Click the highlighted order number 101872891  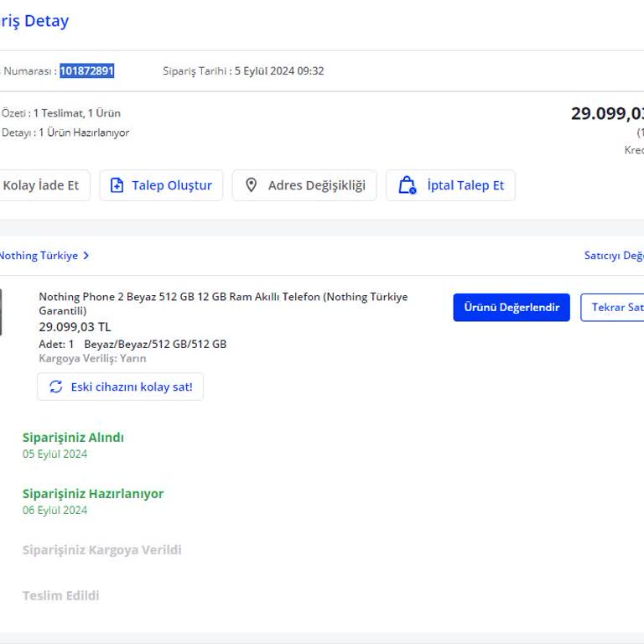click(x=86, y=71)
